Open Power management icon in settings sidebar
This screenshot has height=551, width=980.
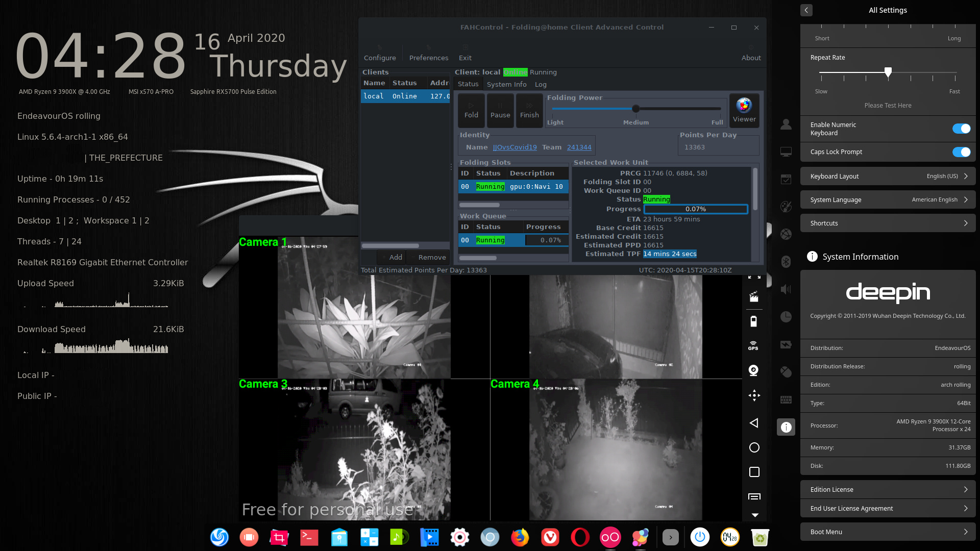pos(786,344)
